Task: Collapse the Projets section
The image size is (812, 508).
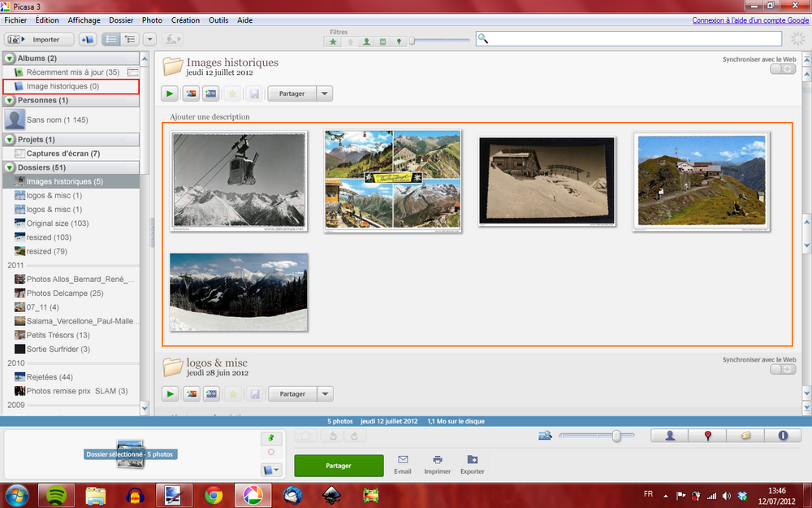Action: pyautogui.click(x=10, y=140)
